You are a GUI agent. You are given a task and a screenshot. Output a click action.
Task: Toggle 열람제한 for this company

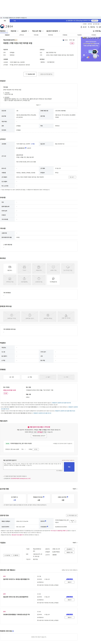(x=16, y=555)
